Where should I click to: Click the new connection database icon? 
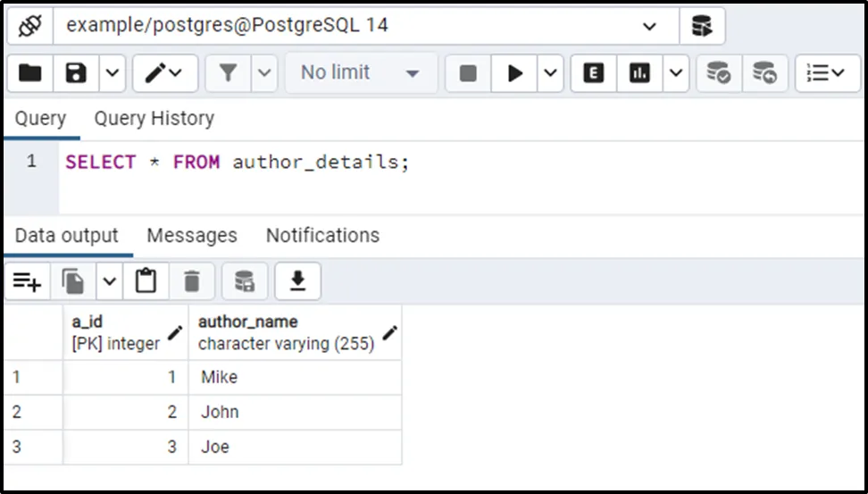click(x=702, y=26)
